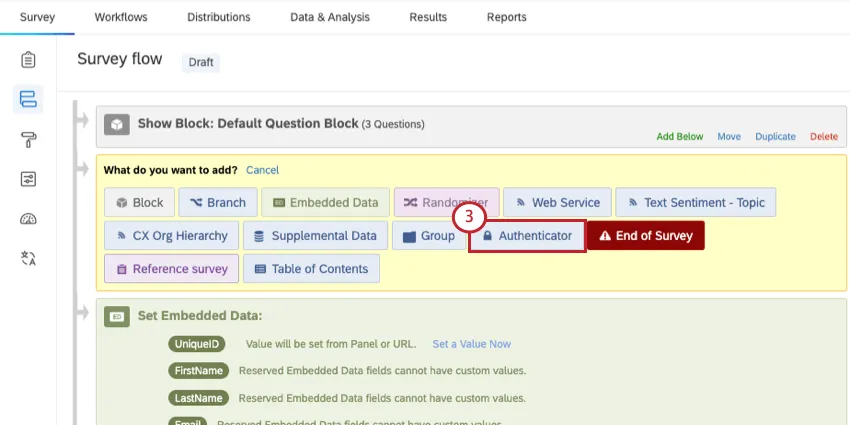
Task: Open the Look and feel paint roller icon
Action: (28, 139)
